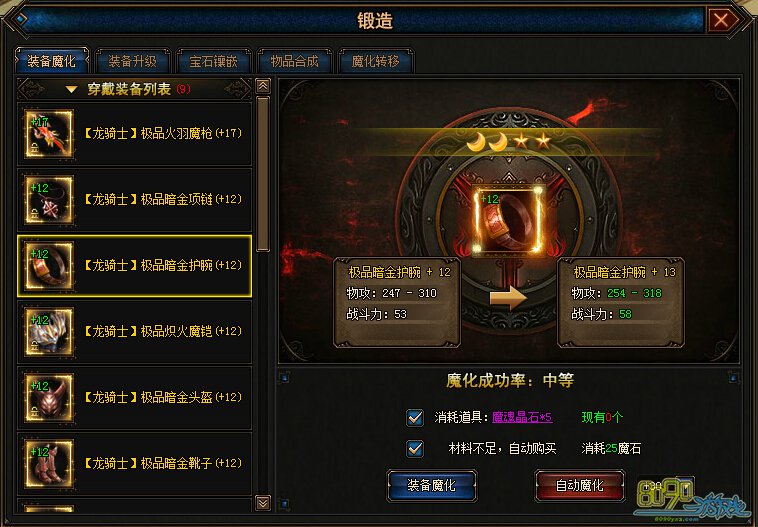The width and height of the screenshot is (758, 527).
Task: Pick the 极品暗金头盔 helmet icon
Action: (49, 398)
